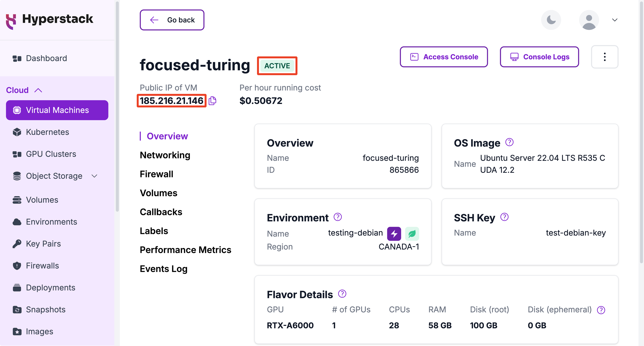Click the GPU value RTX-A6000
Viewport: 644px width, 346px height.
290,326
